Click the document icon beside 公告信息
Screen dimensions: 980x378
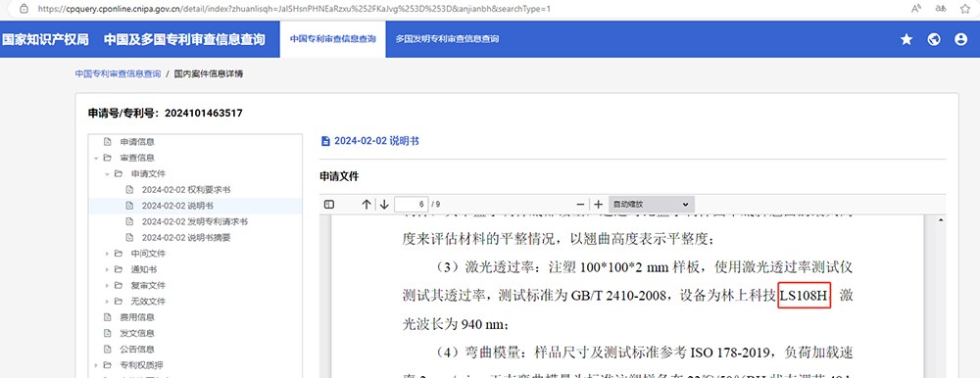(107, 350)
